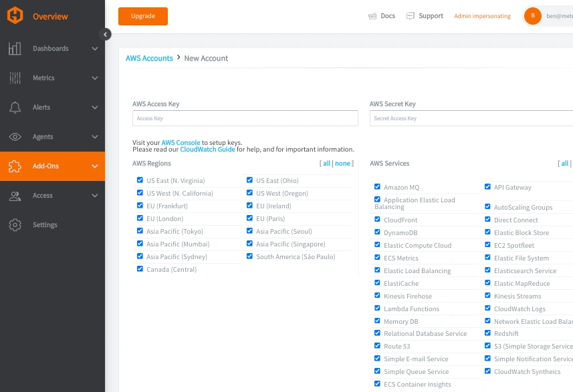Click the Settings gear icon

(x=15, y=225)
